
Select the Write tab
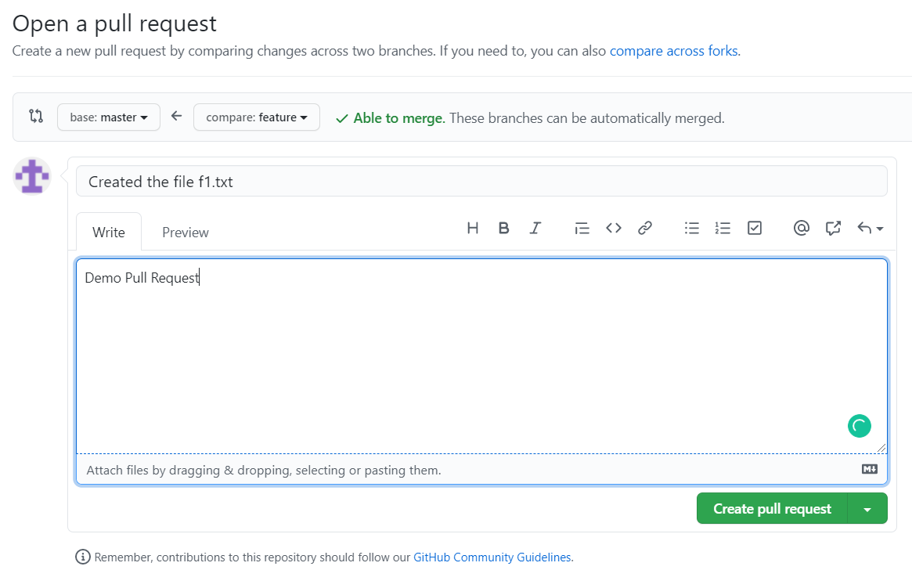tap(108, 232)
